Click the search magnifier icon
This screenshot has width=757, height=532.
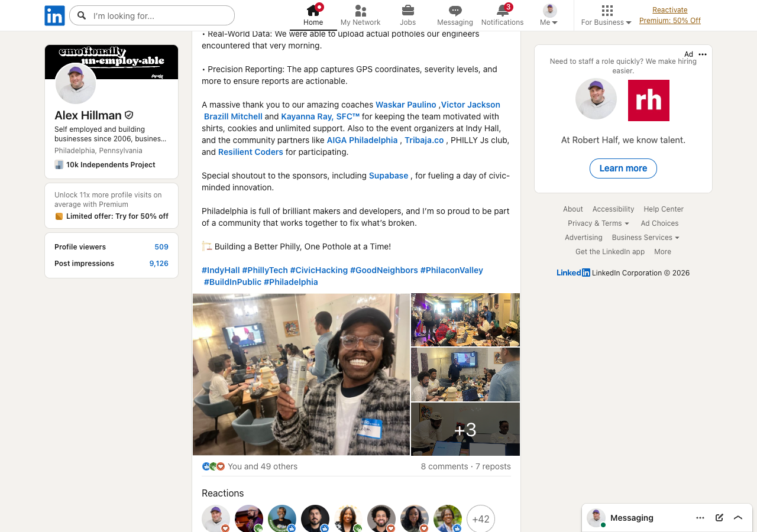[82, 15]
